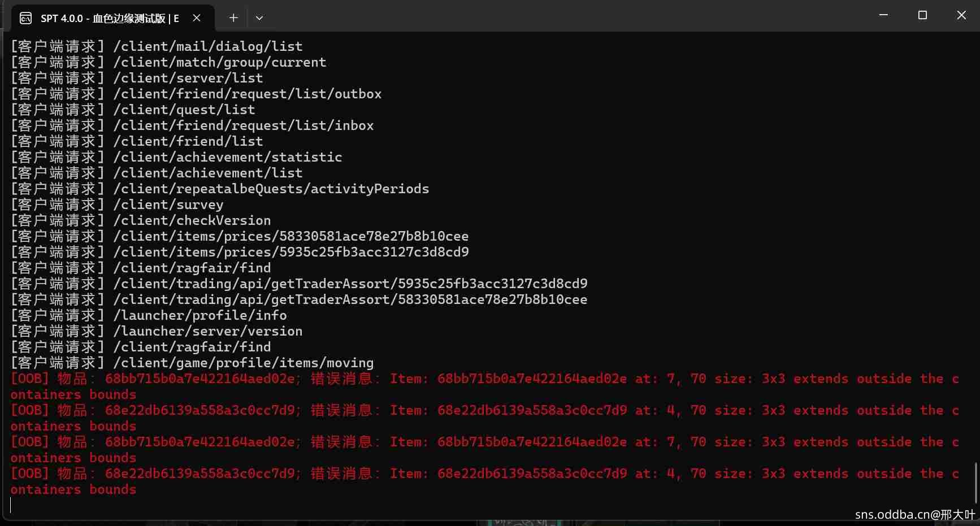This screenshot has width=980, height=526.
Task: Click the /client/quest/list request line
Action: pos(184,110)
